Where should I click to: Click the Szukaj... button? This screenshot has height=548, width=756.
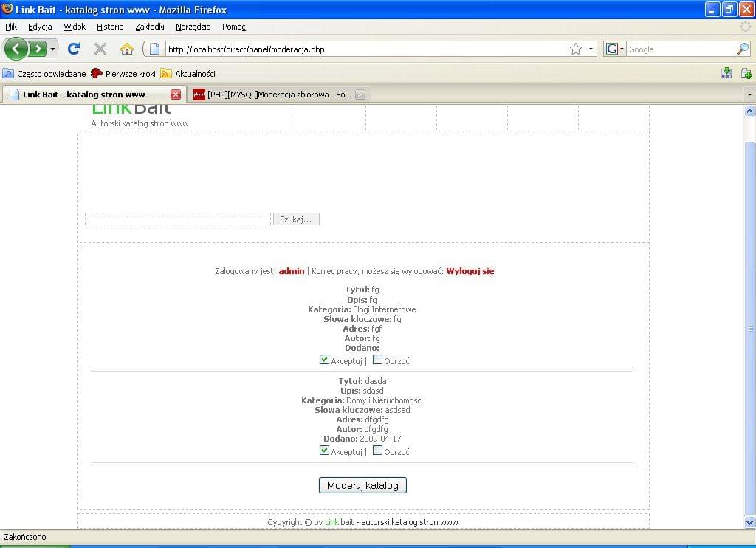296,219
